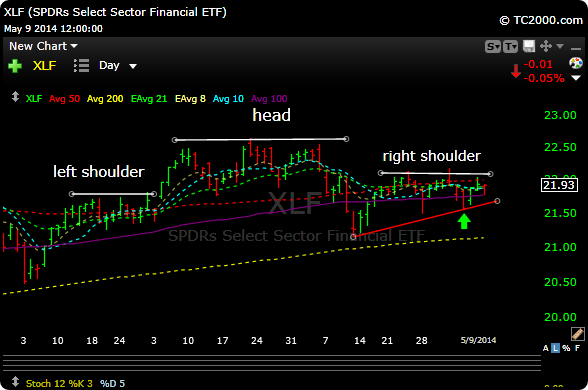This screenshot has width=588, height=390.
Task: Select the Avg 200 indicator label
Action: pyautogui.click(x=105, y=99)
